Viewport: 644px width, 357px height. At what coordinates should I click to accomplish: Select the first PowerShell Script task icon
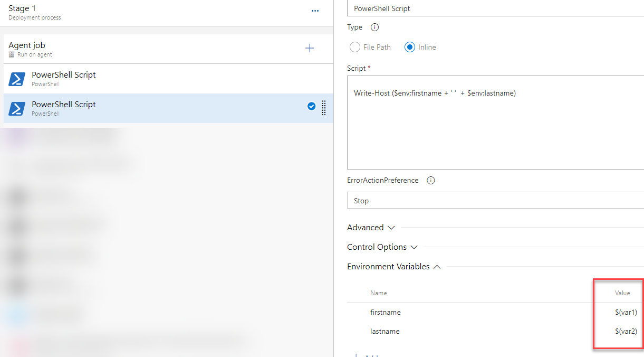click(16, 79)
